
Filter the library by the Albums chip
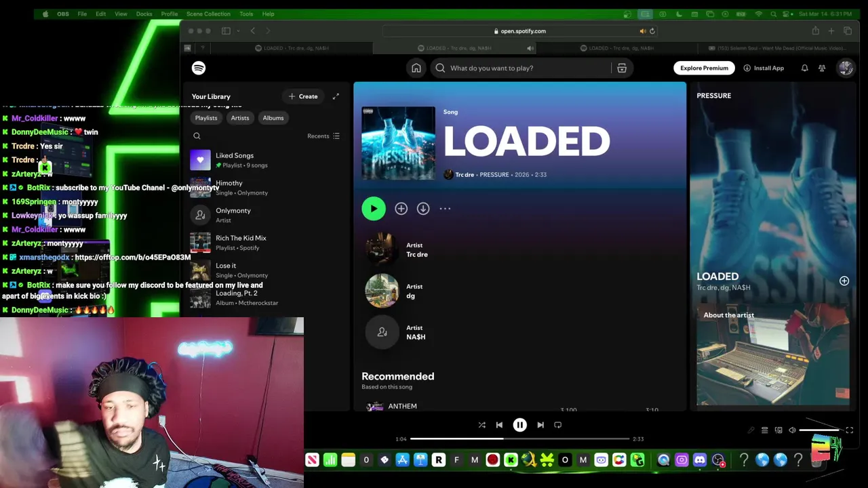coord(273,118)
